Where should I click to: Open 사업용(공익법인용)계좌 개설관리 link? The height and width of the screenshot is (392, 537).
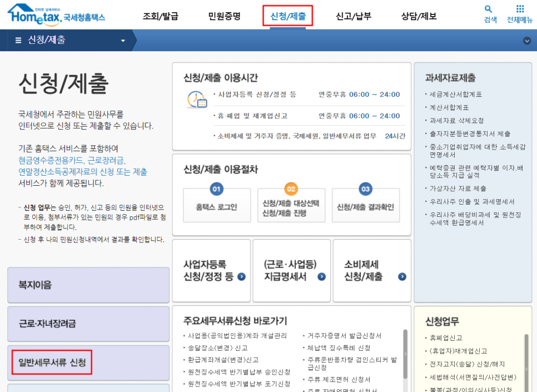[x=237, y=335]
